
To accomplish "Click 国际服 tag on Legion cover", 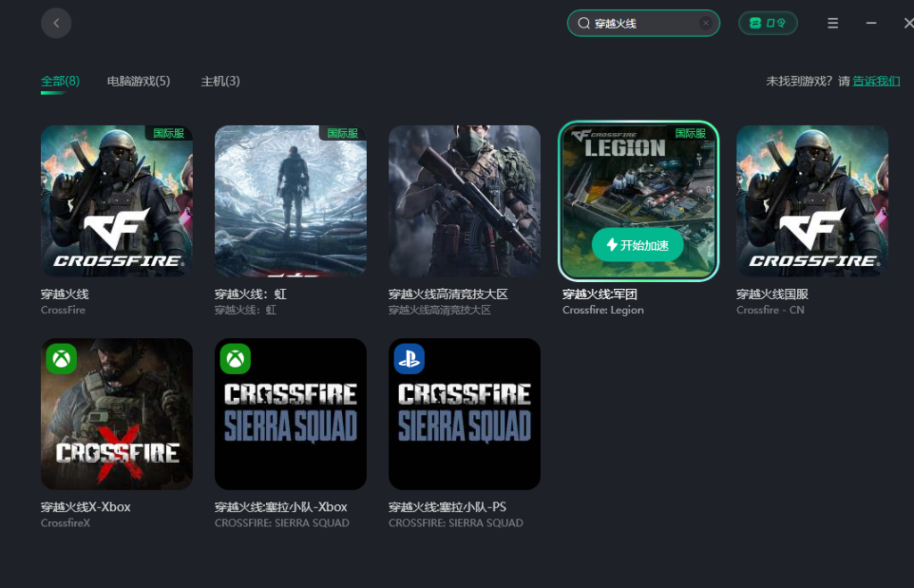I will [690, 133].
